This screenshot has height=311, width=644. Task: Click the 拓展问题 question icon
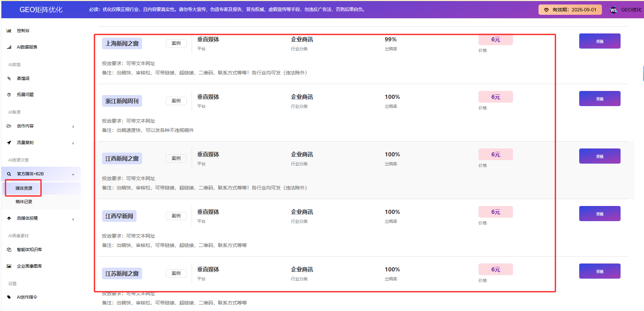[9, 95]
